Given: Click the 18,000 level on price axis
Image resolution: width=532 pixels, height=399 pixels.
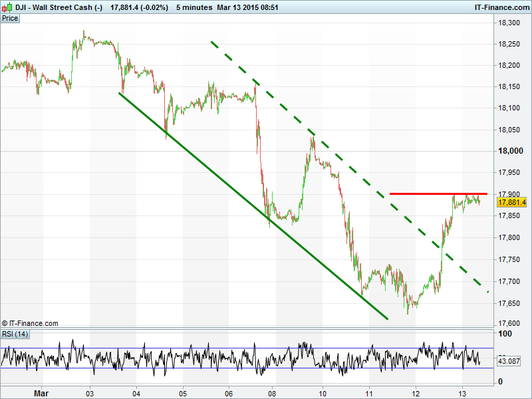Looking at the screenshot, I should pos(511,151).
